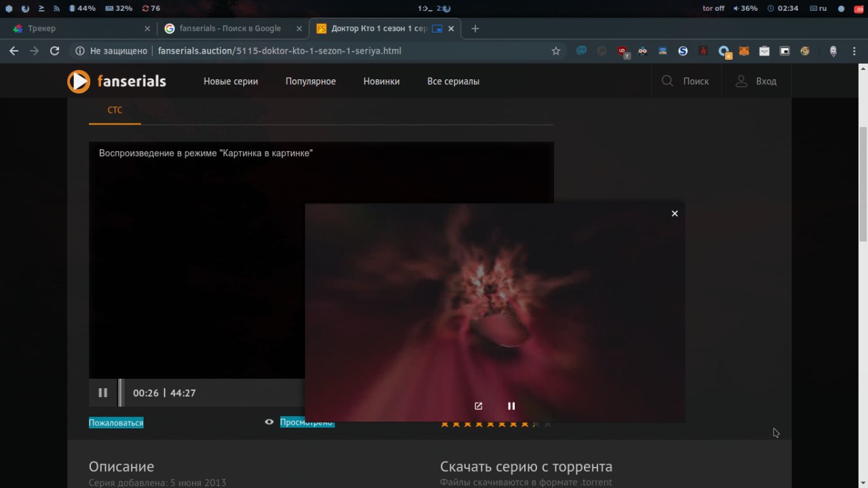This screenshot has height=488, width=868.
Task: Click the video progress bar handle
Action: [121, 392]
